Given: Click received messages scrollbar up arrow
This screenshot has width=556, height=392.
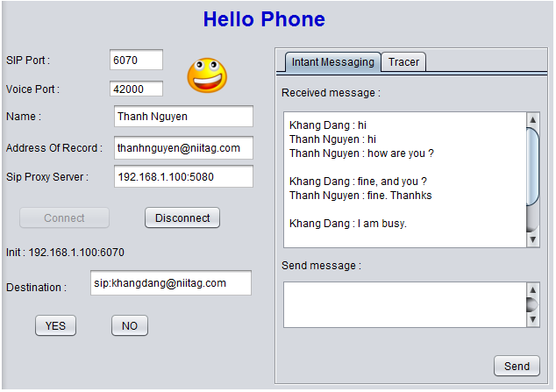Looking at the screenshot, I should (x=532, y=120).
